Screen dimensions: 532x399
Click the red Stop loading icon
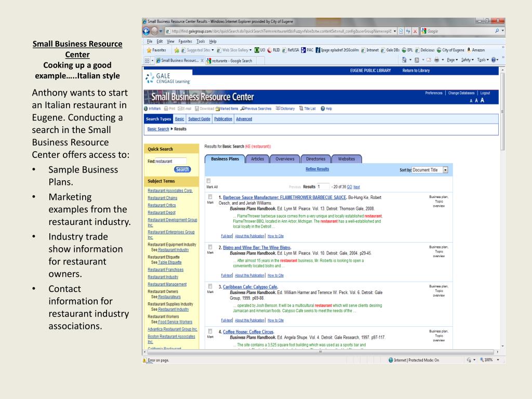click(x=415, y=31)
